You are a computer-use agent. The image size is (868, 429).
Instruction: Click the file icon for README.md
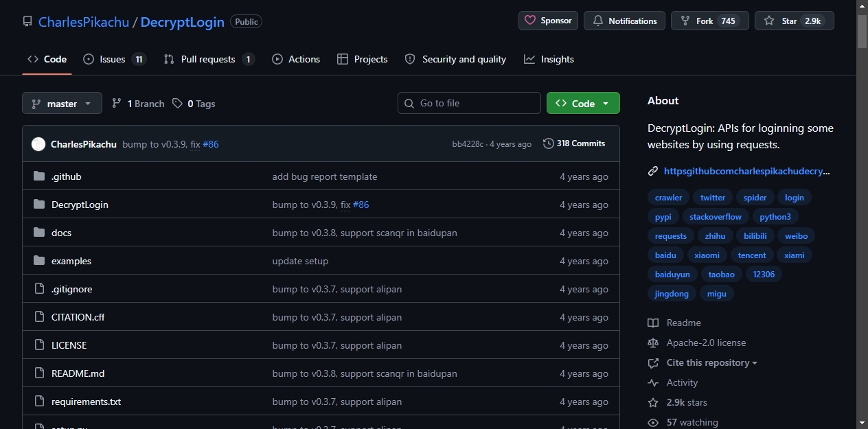pos(39,373)
